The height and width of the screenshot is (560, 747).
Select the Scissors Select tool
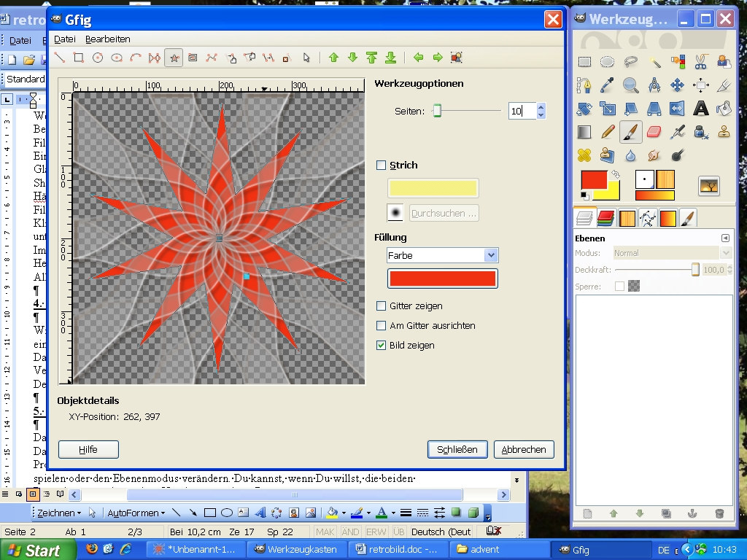[701, 62]
